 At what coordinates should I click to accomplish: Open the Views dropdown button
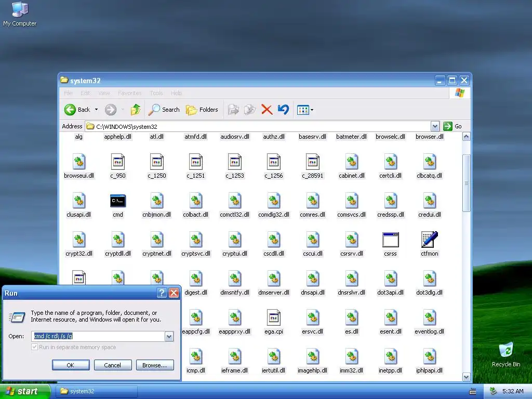305,110
